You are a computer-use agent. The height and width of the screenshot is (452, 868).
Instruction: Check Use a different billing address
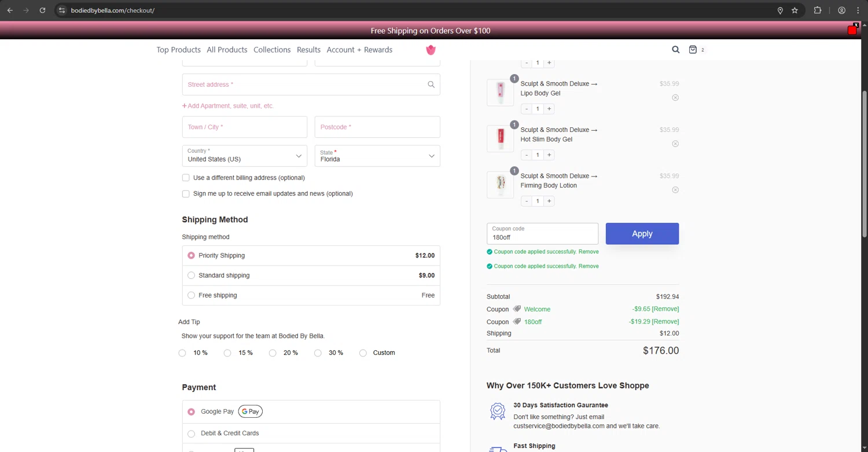click(186, 178)
